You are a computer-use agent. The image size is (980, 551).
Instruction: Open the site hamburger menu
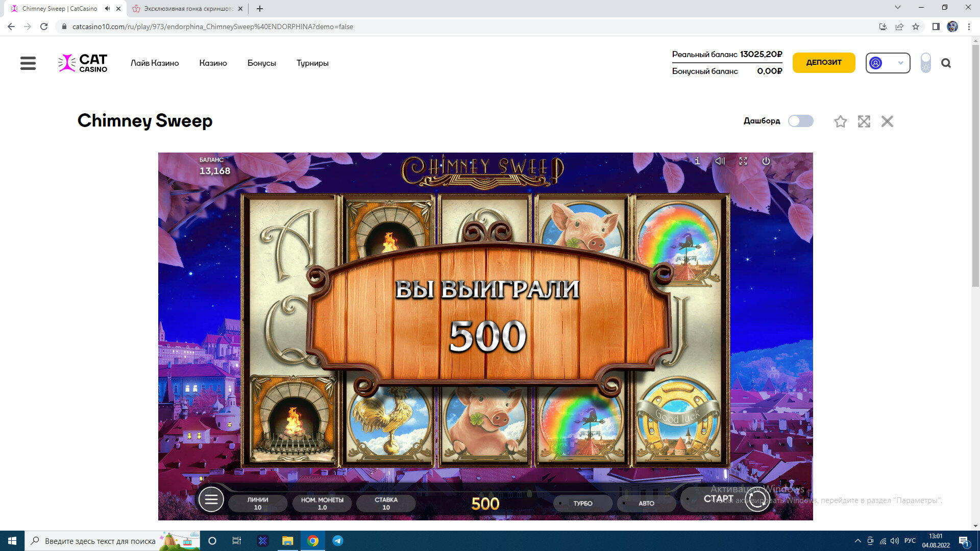pos(28,63)
